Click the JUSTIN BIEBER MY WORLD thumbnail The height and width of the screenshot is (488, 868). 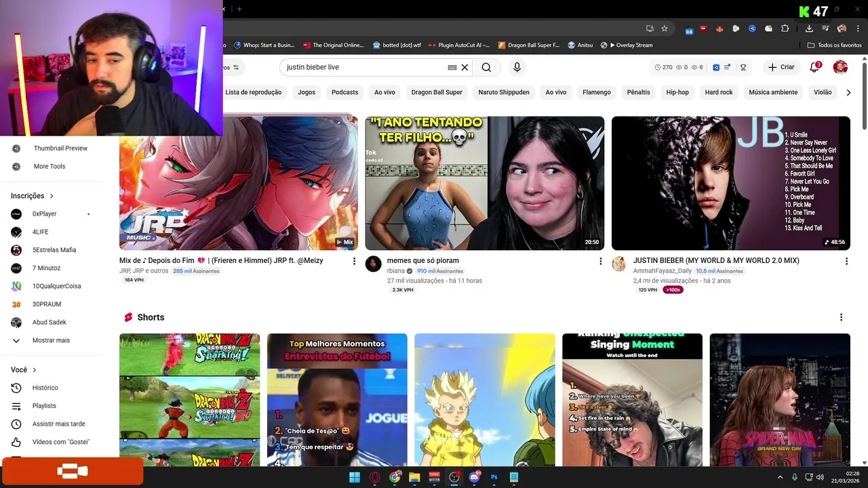coord(731,183)
